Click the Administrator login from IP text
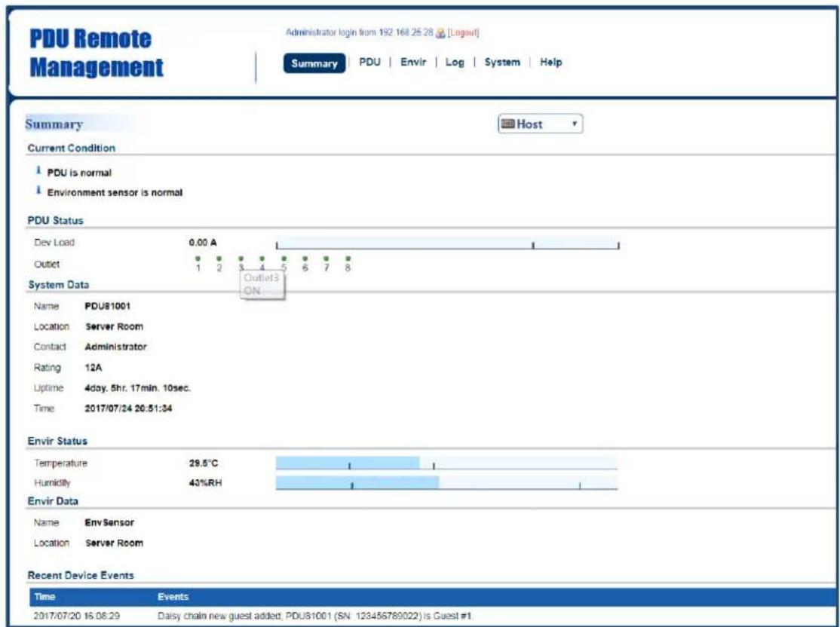The image size is (840, 627). 360,32
